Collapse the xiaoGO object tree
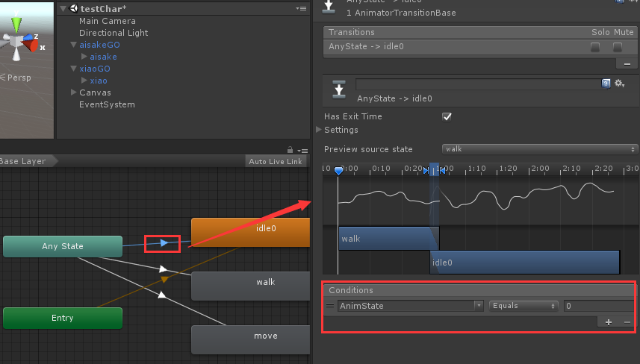 pyautogui.click(x=73, y=69)
